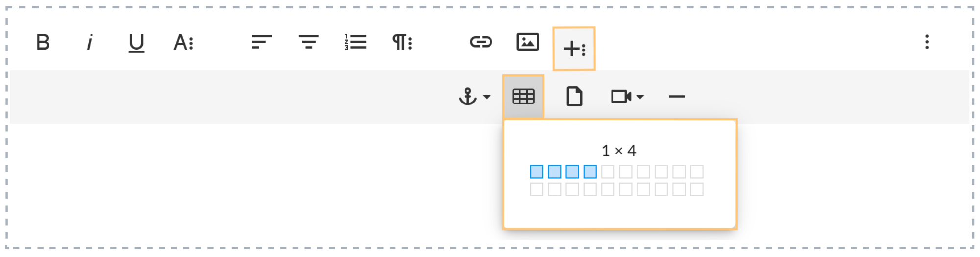980x257 pixels.
Task: Toggle italic formatting
Action: [89, 42]
